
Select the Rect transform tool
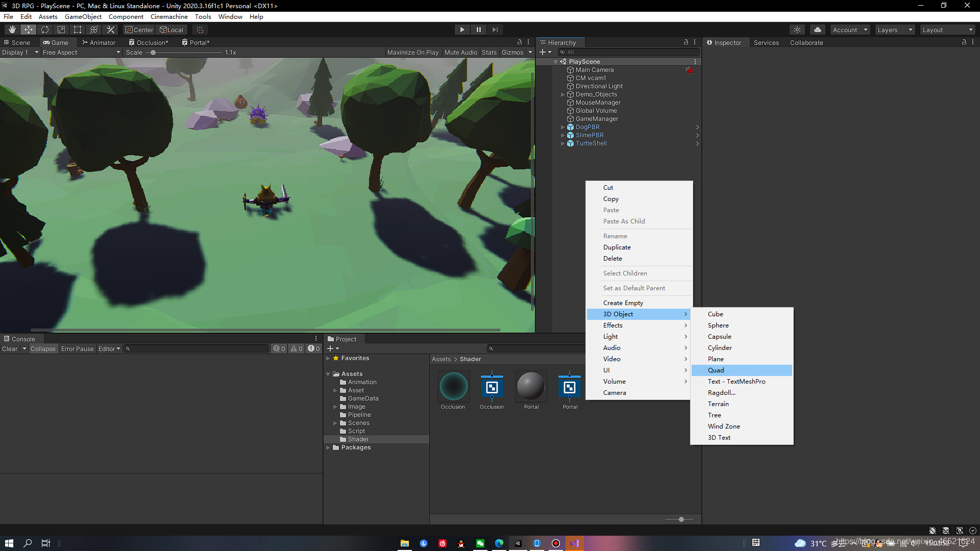point(78,30)
